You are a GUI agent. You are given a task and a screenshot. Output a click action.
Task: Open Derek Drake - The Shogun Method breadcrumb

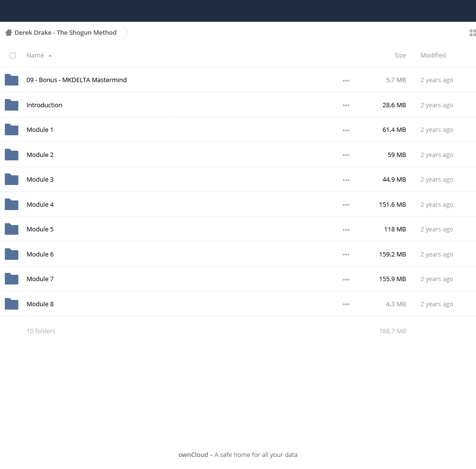click(66, 32)
